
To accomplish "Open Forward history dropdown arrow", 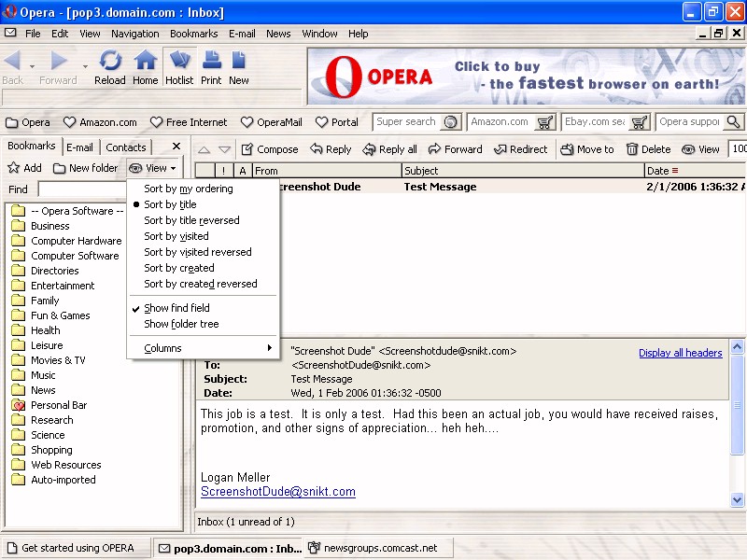I will coord(85,66).
